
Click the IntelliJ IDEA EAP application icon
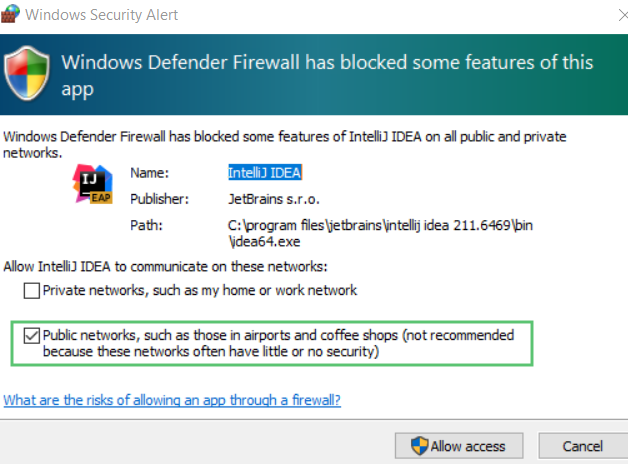point(93,183)
